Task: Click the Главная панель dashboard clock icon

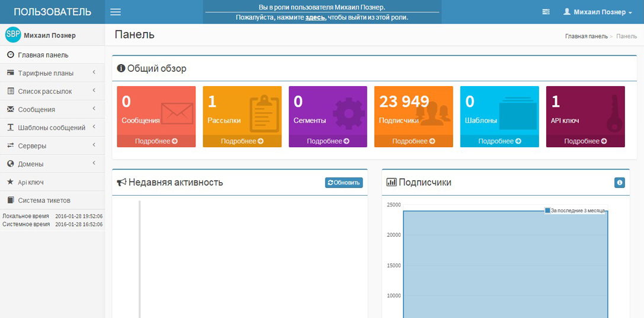Action: point(11,55)
